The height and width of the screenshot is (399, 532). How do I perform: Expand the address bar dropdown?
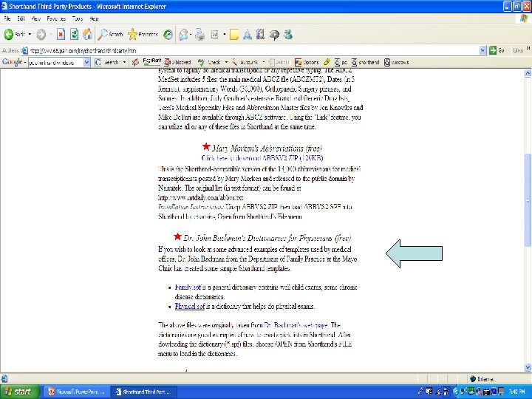click(x=483, y=50)
